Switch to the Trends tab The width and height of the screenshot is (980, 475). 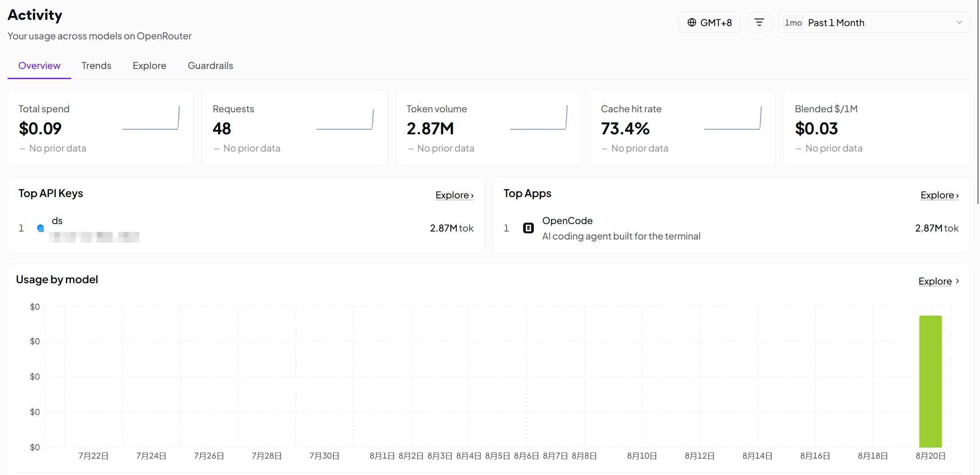[96, 66]
